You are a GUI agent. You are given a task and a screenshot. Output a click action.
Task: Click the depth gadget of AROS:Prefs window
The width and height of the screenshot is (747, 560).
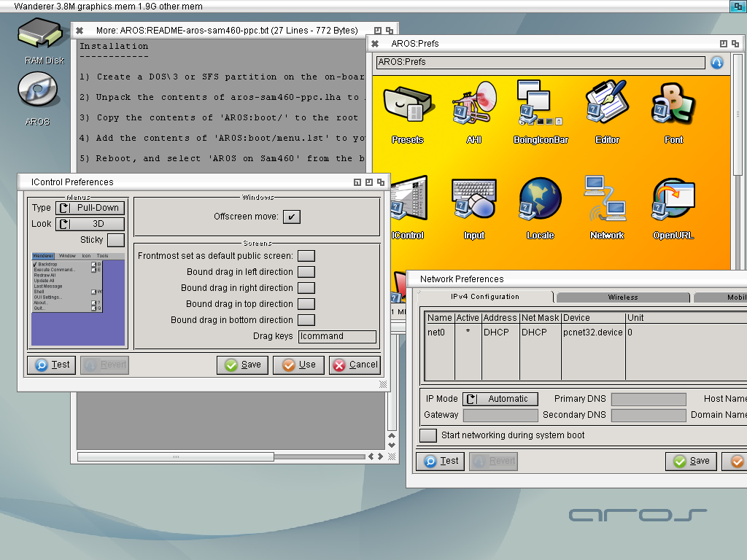(x=735, y=44)
